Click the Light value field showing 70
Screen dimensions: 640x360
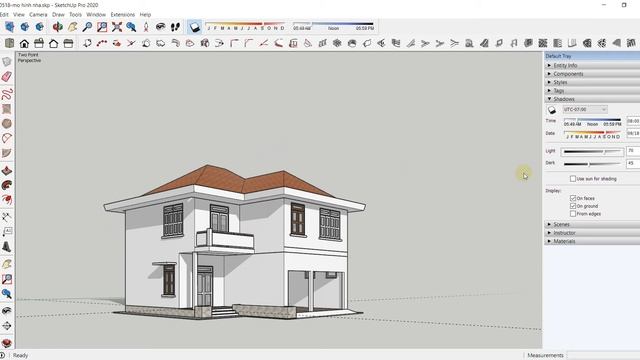[x=633, y=151]
